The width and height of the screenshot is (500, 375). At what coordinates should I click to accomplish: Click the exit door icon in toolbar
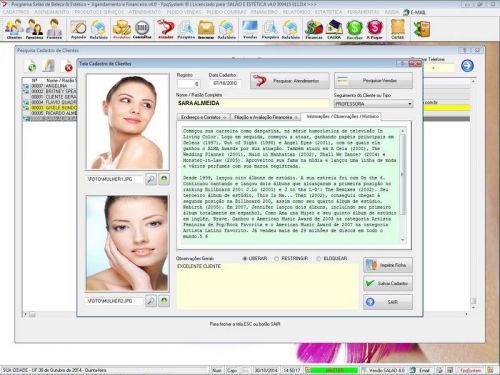(x=422, y=29)
